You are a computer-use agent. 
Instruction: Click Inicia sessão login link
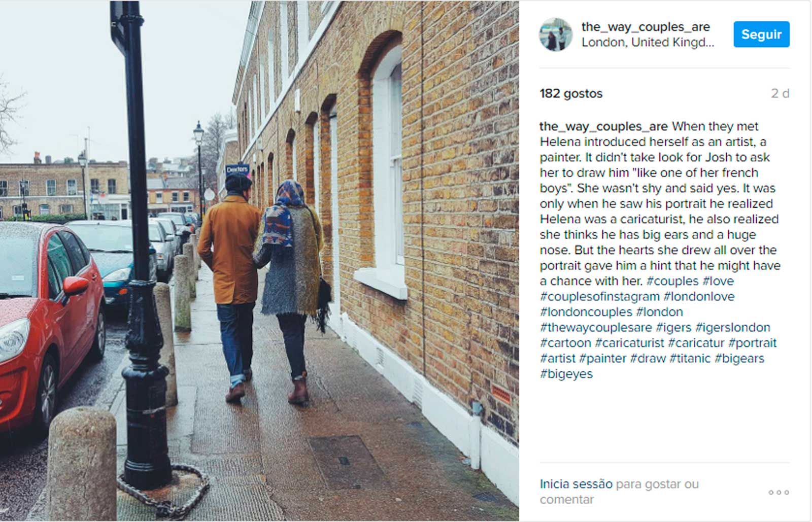[x=576, y=484]
